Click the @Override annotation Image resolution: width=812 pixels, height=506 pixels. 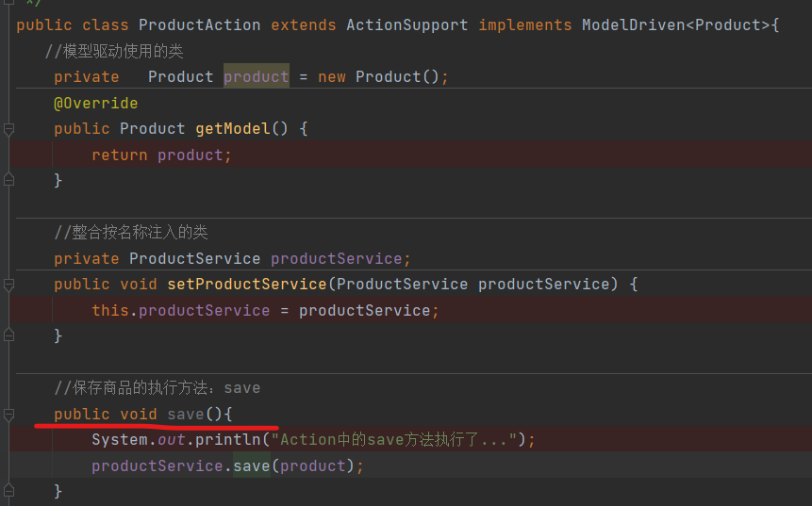click(96, 103)
